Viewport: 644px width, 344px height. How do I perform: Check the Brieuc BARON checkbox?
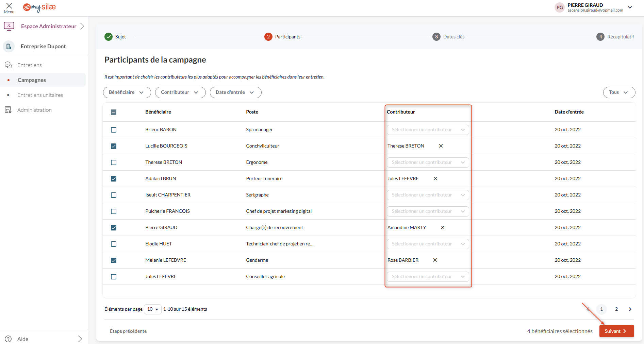coord(114,130)
